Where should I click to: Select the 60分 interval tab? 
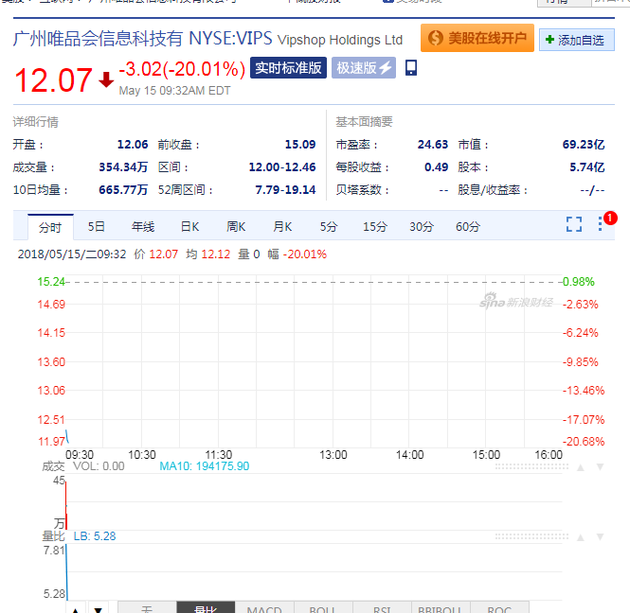[467, 227]
